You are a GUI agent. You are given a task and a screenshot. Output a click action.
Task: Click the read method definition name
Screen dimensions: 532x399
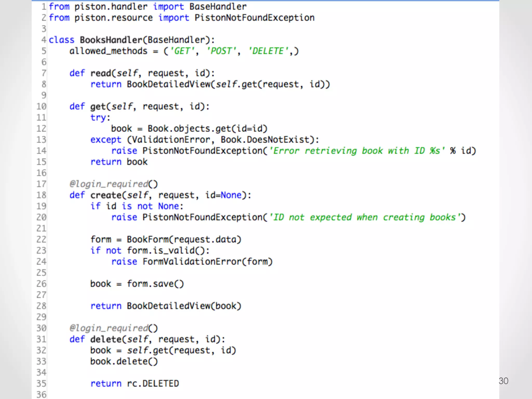pyautogui.click(x=101, y=73)
